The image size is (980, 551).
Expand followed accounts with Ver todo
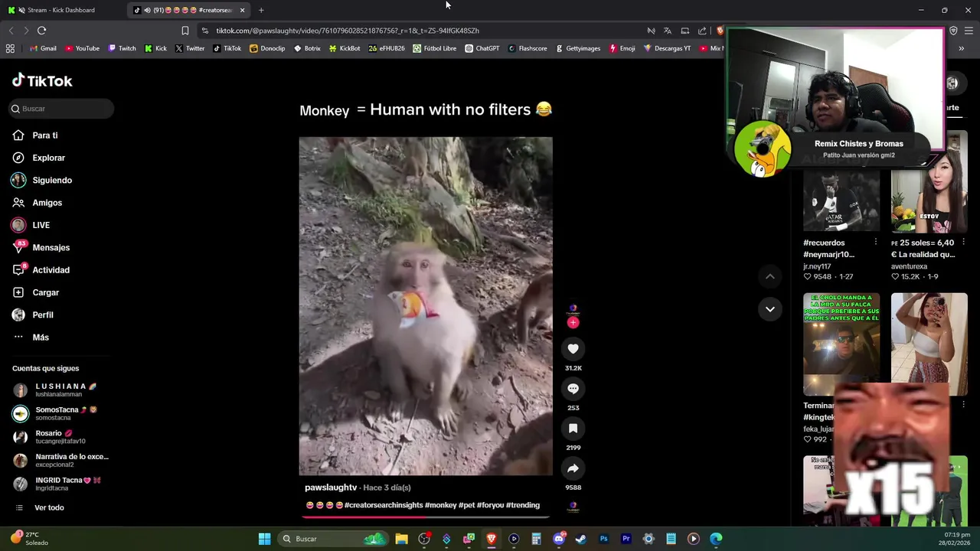[x=49, y=507]
